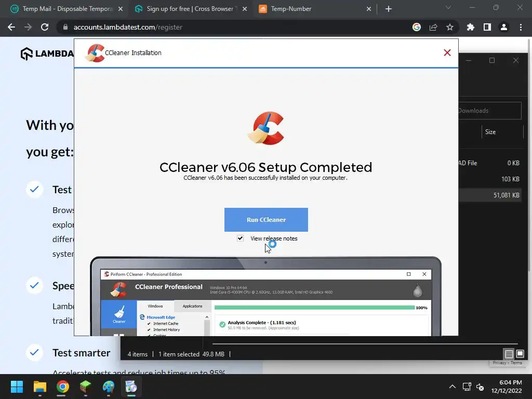532x399 pixels.
Task: Open the Paint app on the taskbar
Action: click(109, 387)
